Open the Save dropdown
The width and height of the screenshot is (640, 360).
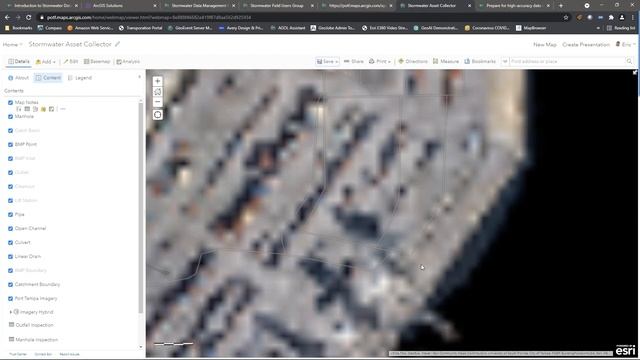pos(327,61)
